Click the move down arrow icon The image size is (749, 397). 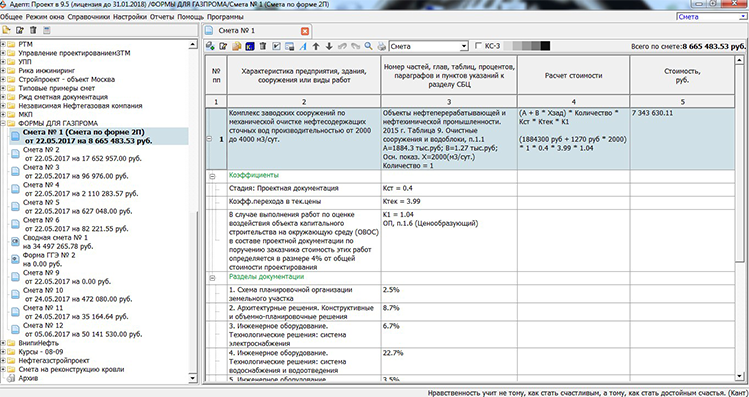click(x=329, y=46)
